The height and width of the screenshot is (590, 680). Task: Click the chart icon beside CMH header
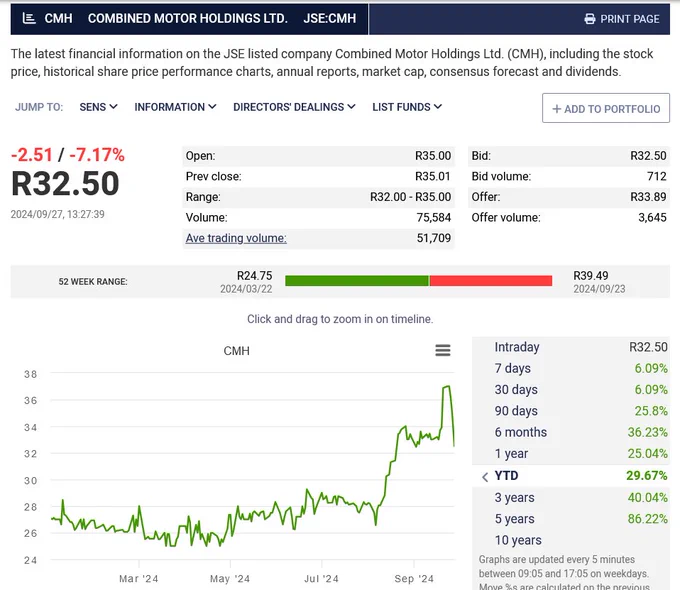(x=29, y=18)
